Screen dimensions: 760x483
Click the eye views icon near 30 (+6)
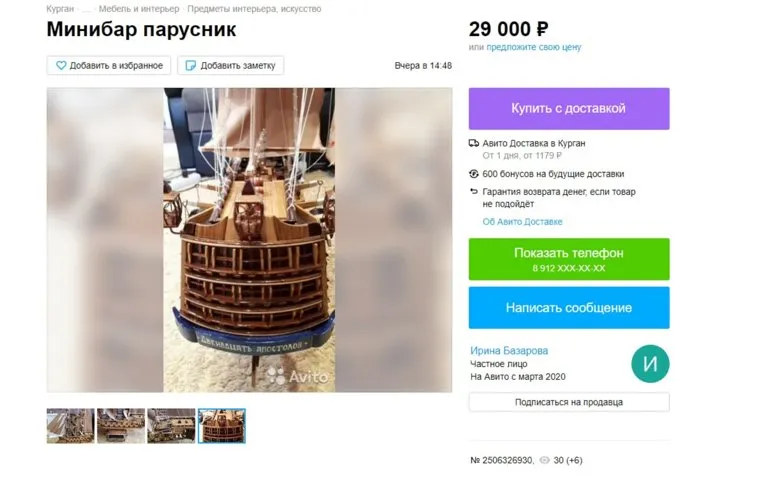[545, 460]
